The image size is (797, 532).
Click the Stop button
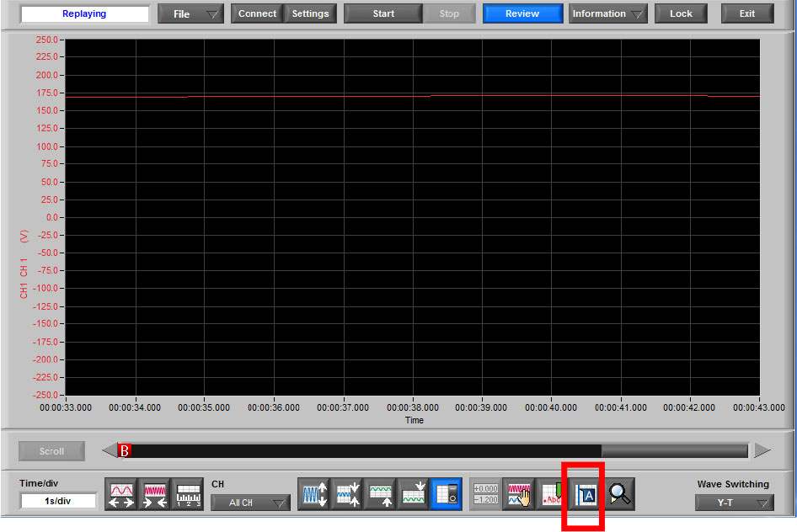449,14
